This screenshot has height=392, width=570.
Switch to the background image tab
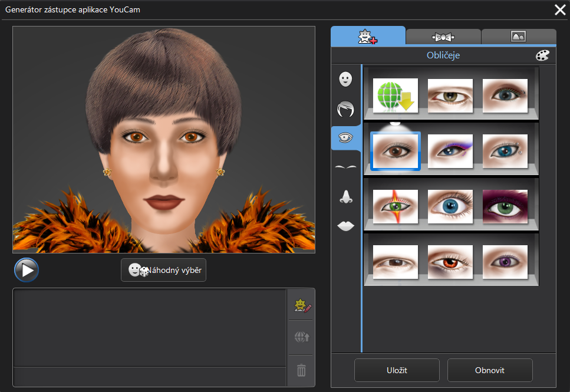(x=518, y=37)
